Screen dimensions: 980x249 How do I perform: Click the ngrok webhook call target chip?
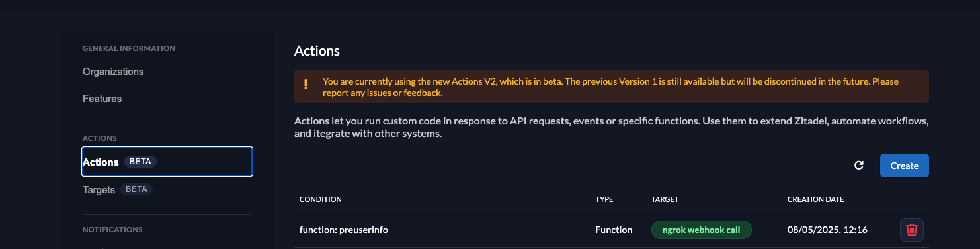[x=702, y=230]
